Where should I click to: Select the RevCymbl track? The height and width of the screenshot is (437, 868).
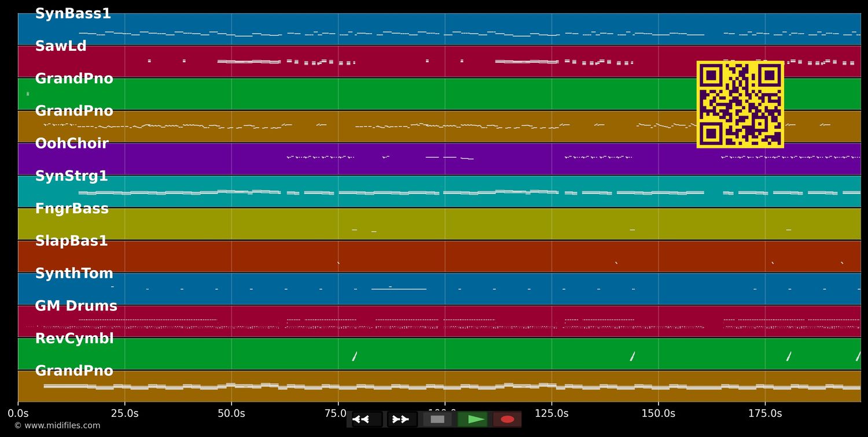point(75,338)
